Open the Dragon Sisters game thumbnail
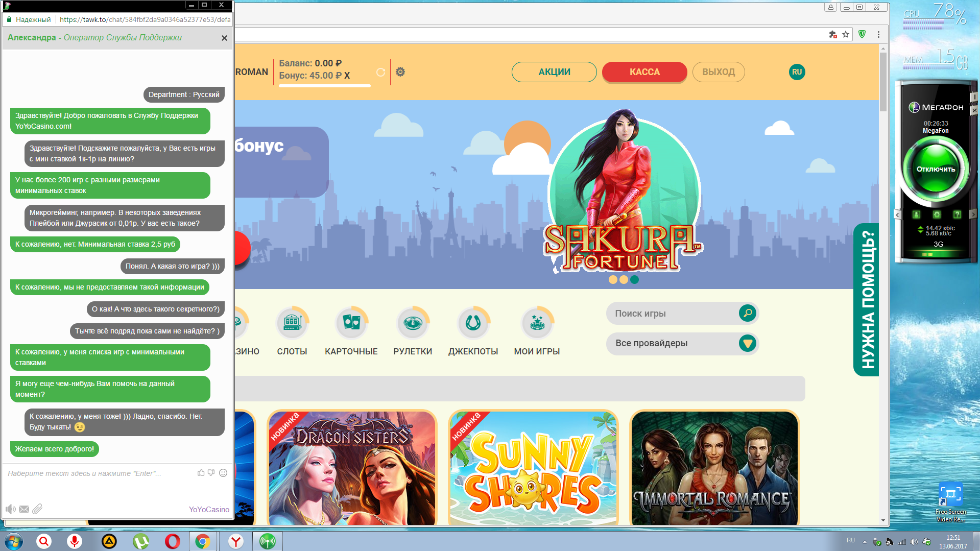 [x=352, y=468]
